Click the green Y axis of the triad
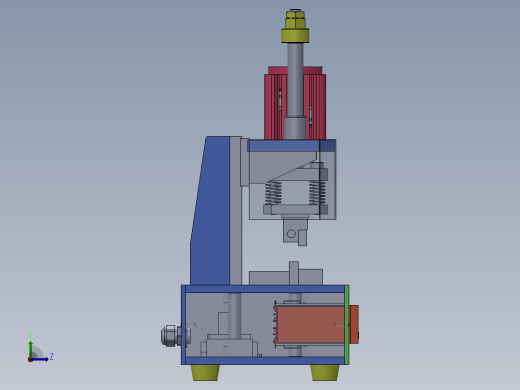Viewport: 520px width, 390px height. point(30,349)
